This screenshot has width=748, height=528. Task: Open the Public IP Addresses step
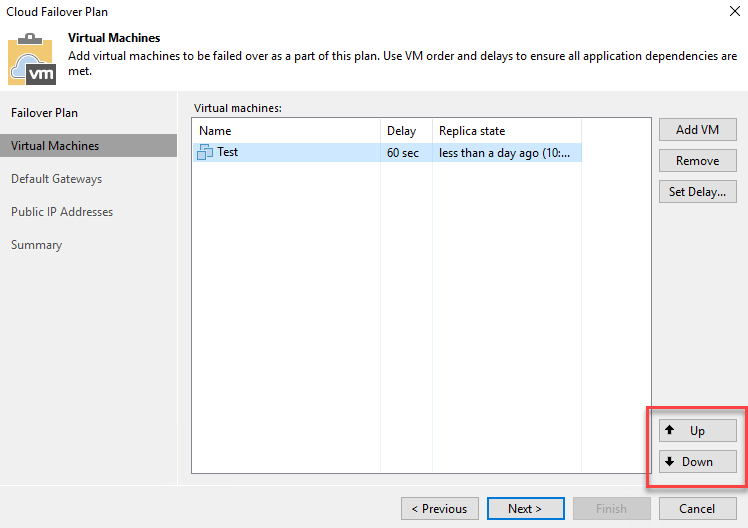(62, 212)
